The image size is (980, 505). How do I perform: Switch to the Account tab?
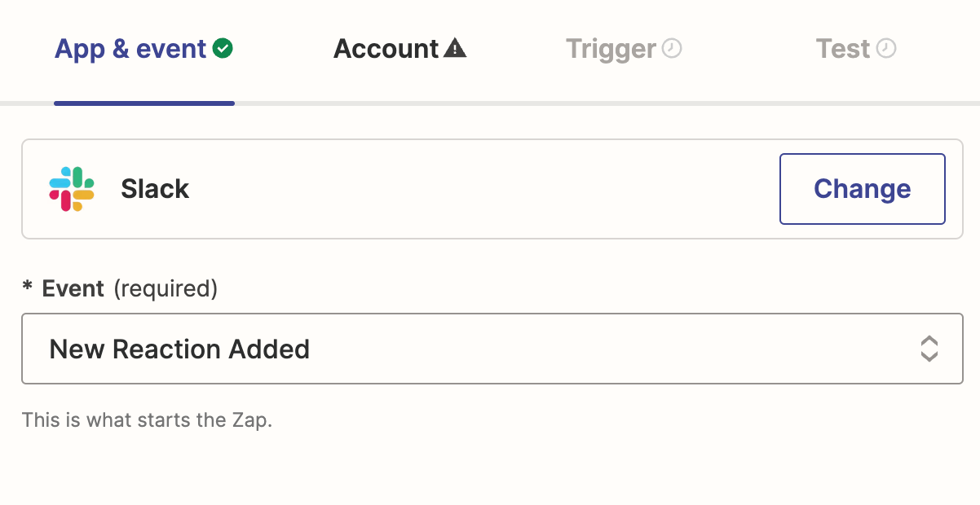point(386,49)
